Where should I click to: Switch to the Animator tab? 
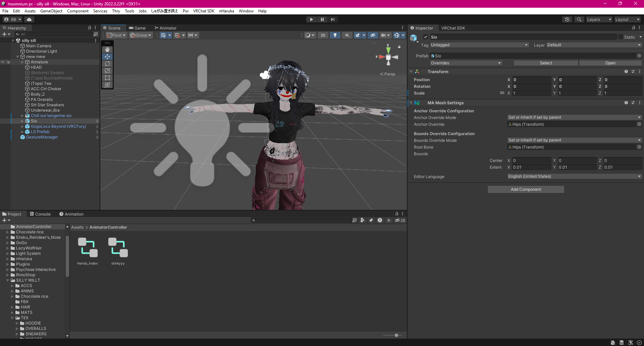pos(166,28)
